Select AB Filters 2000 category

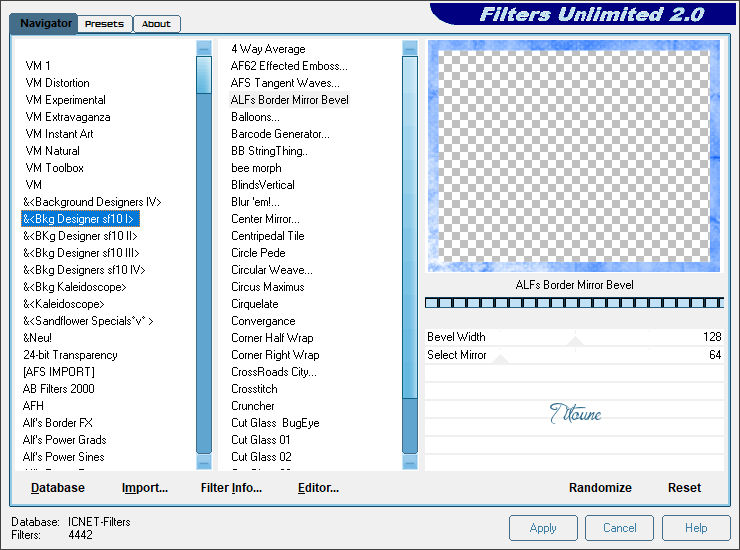tap(59, 389)
